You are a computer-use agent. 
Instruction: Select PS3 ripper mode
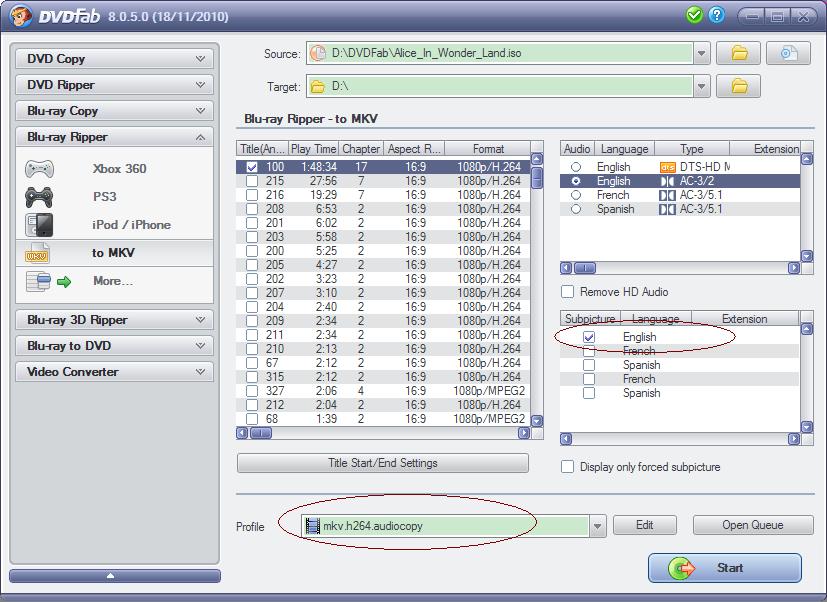pos(114,197)
